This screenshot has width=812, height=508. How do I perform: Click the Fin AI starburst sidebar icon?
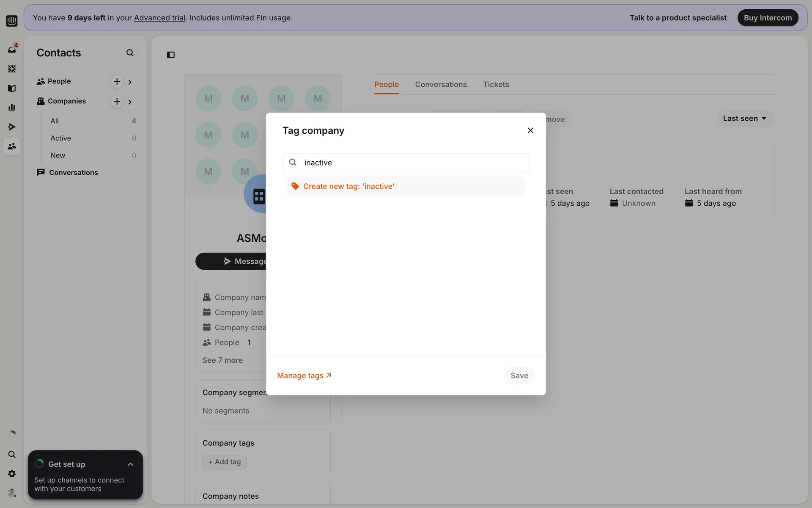click(12, 69)
